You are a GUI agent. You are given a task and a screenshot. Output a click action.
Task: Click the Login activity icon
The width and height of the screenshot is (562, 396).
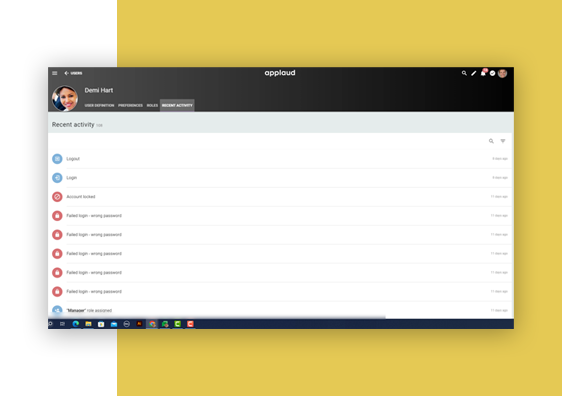tap(57, 178)
